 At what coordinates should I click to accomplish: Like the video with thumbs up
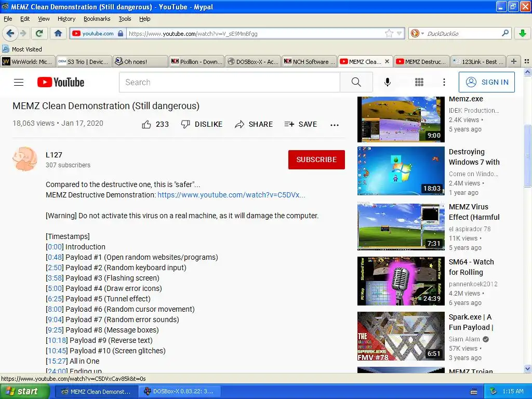coord(146,124)
